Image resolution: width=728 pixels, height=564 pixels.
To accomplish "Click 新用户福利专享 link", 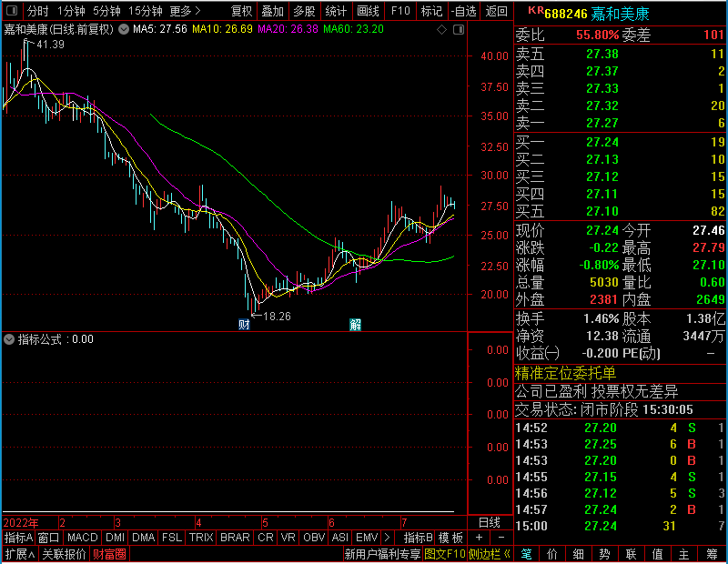I will tap(382, 554).
